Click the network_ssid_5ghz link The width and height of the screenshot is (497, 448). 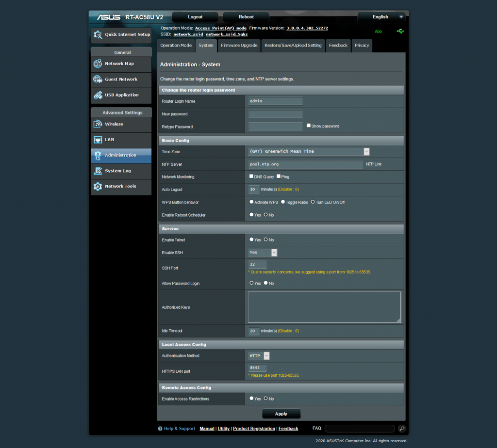click(227, 34)
